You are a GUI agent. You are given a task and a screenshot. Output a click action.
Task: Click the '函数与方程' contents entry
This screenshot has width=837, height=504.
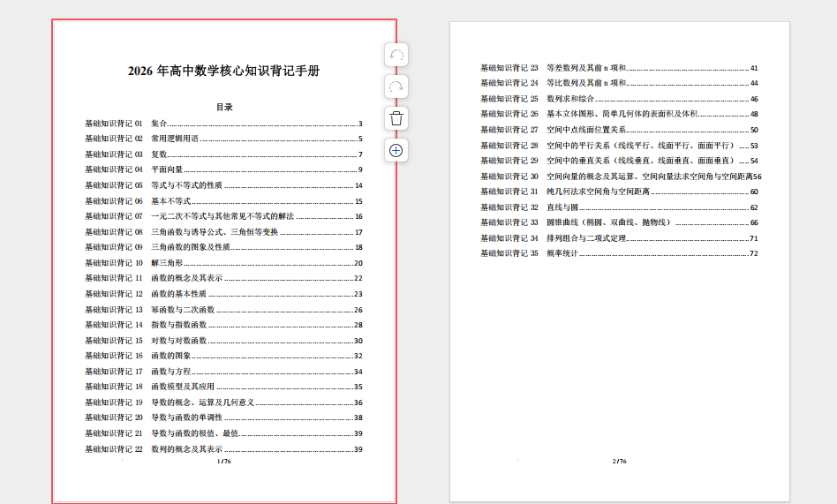[x=170, y=372]
